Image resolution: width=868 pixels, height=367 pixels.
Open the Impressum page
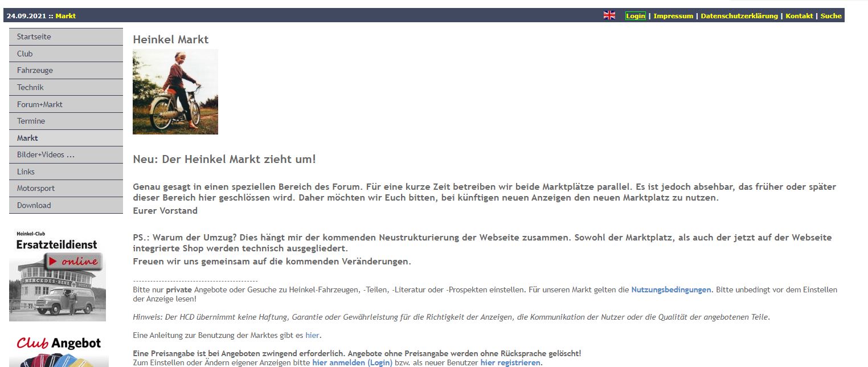pos(673,16)
